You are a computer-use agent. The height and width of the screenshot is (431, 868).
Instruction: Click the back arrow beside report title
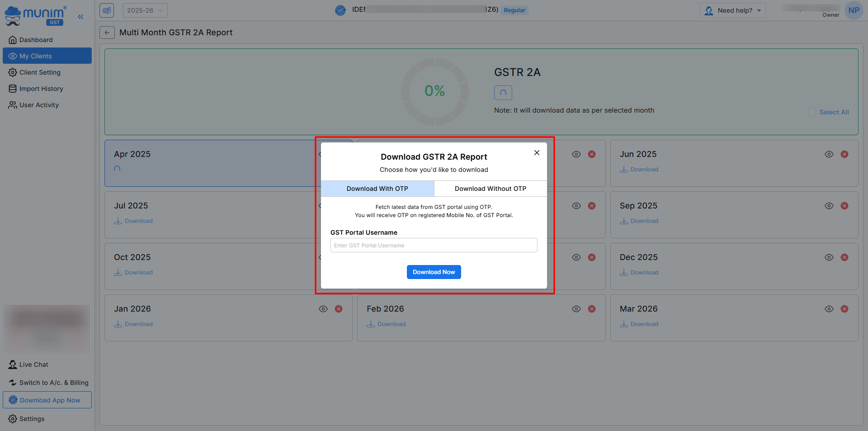pos(107,33)
